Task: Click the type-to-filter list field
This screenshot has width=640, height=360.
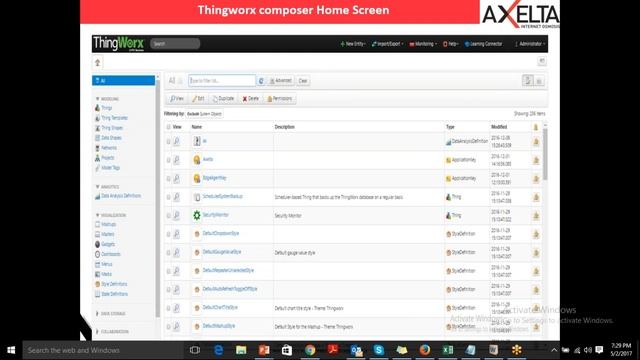Action: click(222, 81)
